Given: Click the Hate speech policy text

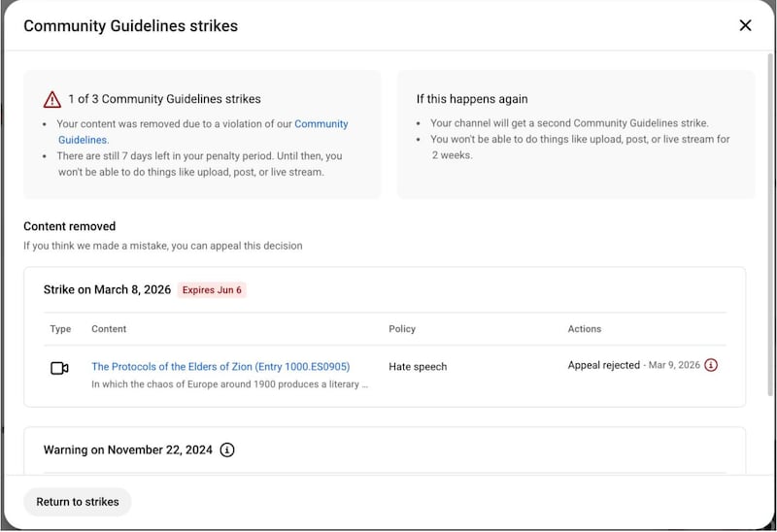Looking at the screenshot, I should [x=418, y=367].
